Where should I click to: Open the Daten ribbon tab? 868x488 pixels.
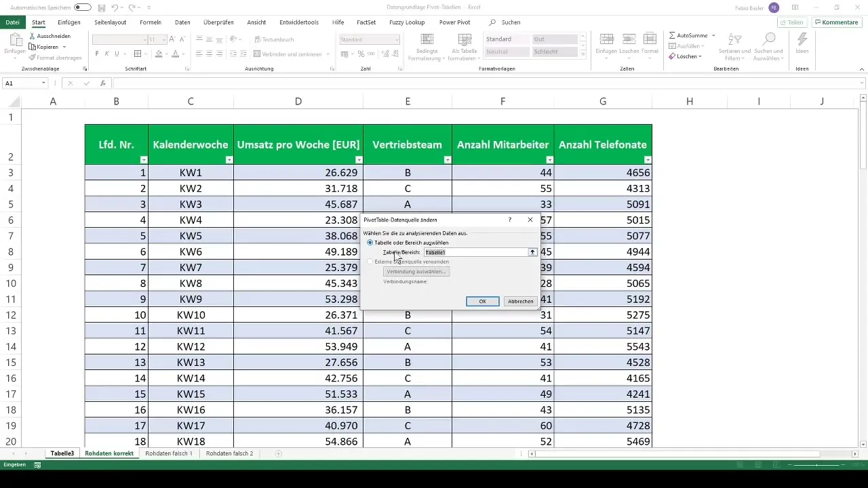(182, 22)
